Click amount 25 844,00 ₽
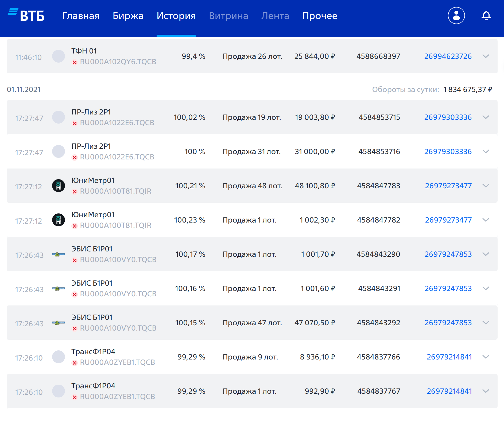The height and width of the screenshot is (421, 504). point(315,56)
